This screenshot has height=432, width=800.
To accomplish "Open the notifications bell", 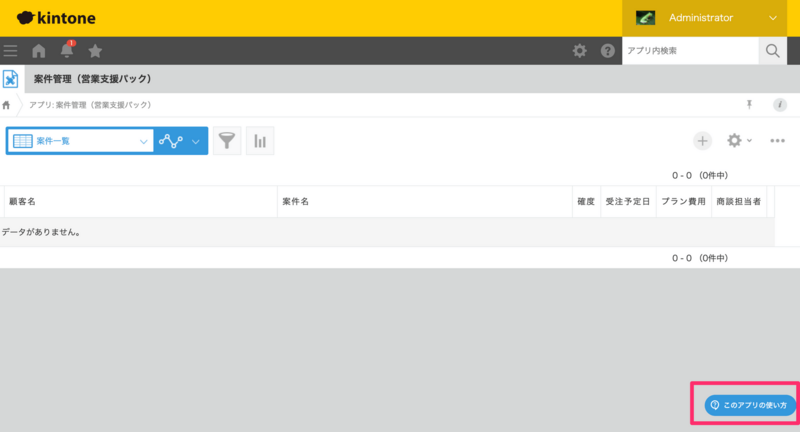I will (x=67, y=51).
